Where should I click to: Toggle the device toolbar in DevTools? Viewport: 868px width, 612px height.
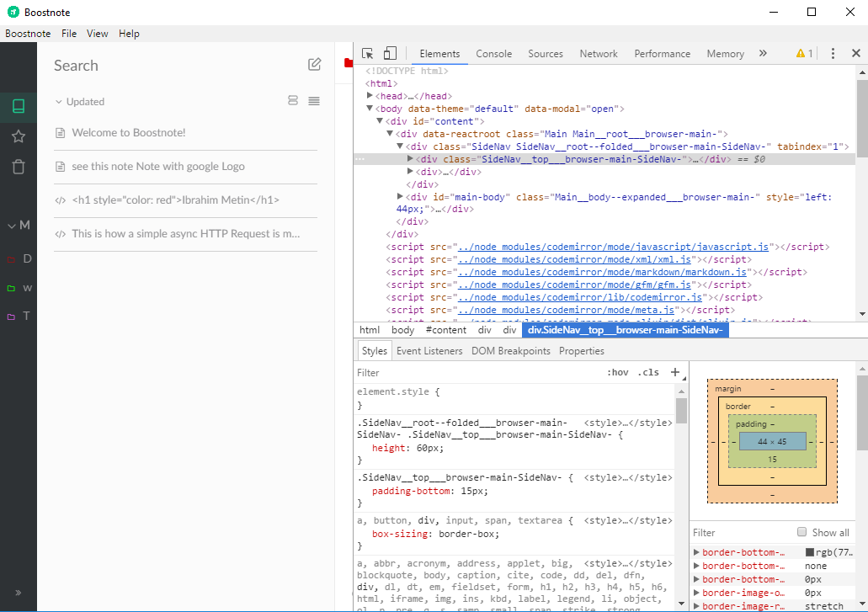[390, 52]
